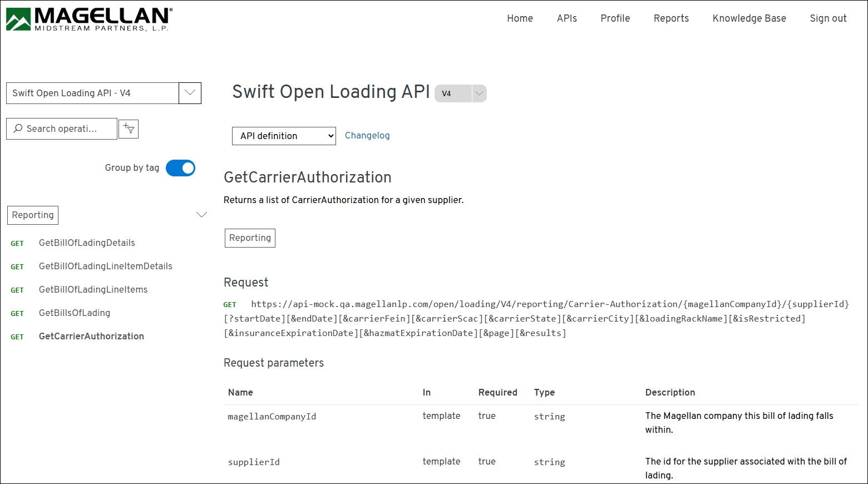
Task: Click the GET badge beside GetBillsOfLading
Action: [17, 313]
